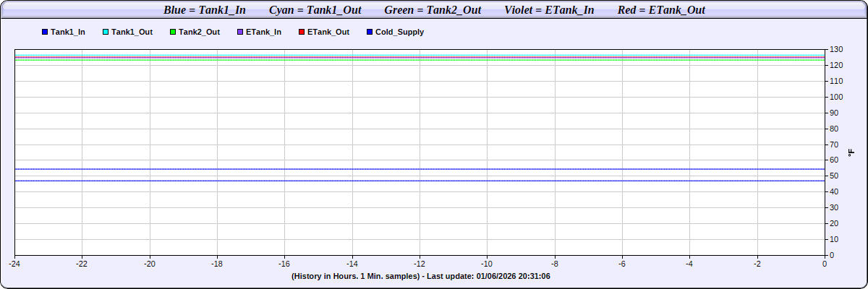Click the °F axis unit label

tap(851, 152)
